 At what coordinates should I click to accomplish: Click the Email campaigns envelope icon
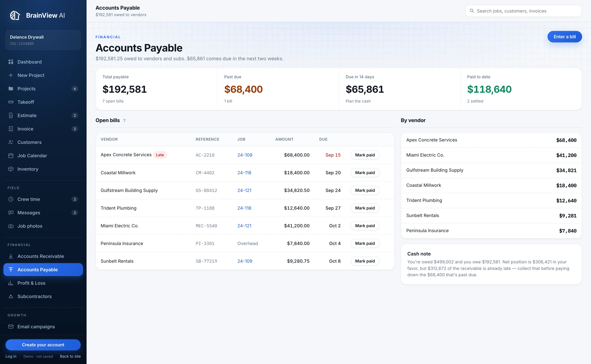pyautogui.click(x=11, y=327)
